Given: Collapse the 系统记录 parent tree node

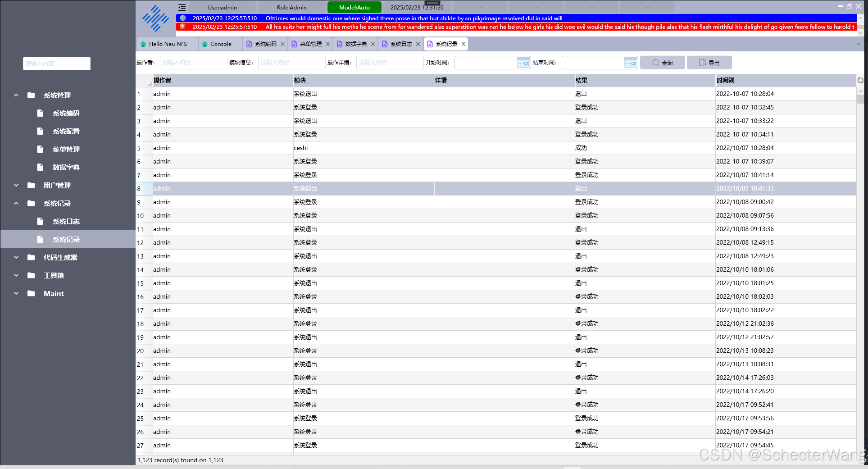Looking at the screenshot, I should (x=16, y=203).
